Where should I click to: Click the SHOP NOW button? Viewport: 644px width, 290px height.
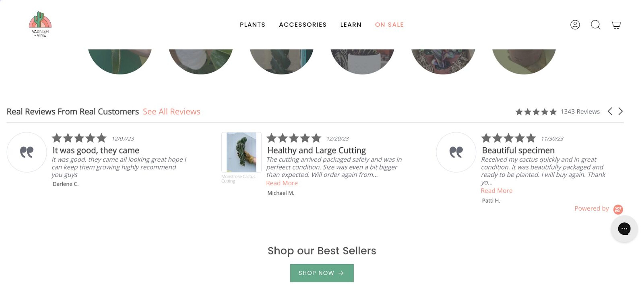[x=321, y=273]
